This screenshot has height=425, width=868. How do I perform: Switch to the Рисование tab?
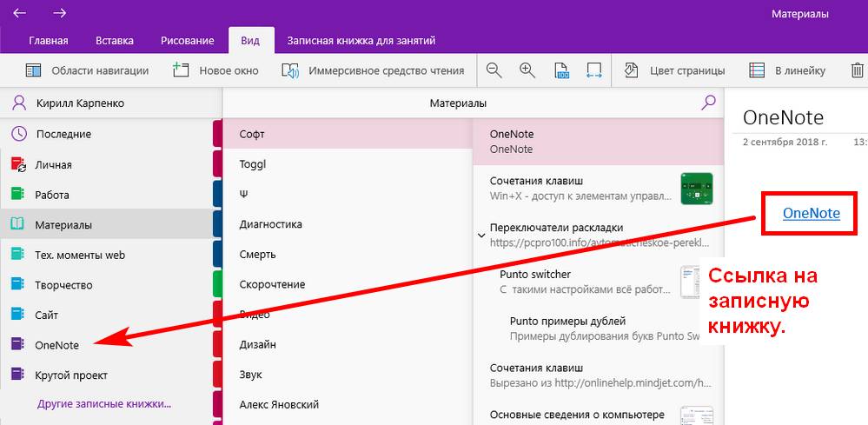pyautogui.click(x=187, y=40)
